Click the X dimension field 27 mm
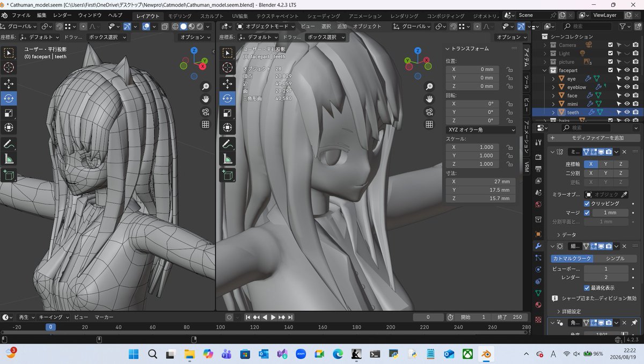Screen dimensions: 644x364 (480, 181)
